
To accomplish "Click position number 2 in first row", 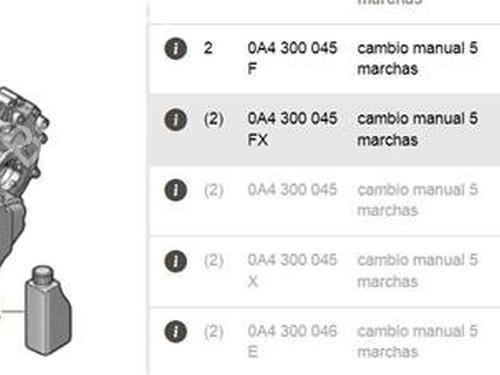I will (x=208, y=48).
